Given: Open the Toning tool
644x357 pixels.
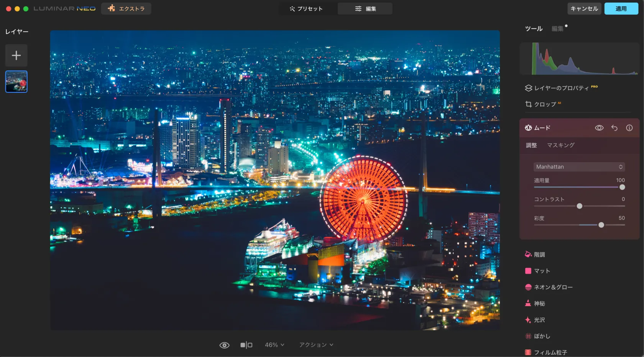Looking at the screenshot, I should tap(539, 255).
